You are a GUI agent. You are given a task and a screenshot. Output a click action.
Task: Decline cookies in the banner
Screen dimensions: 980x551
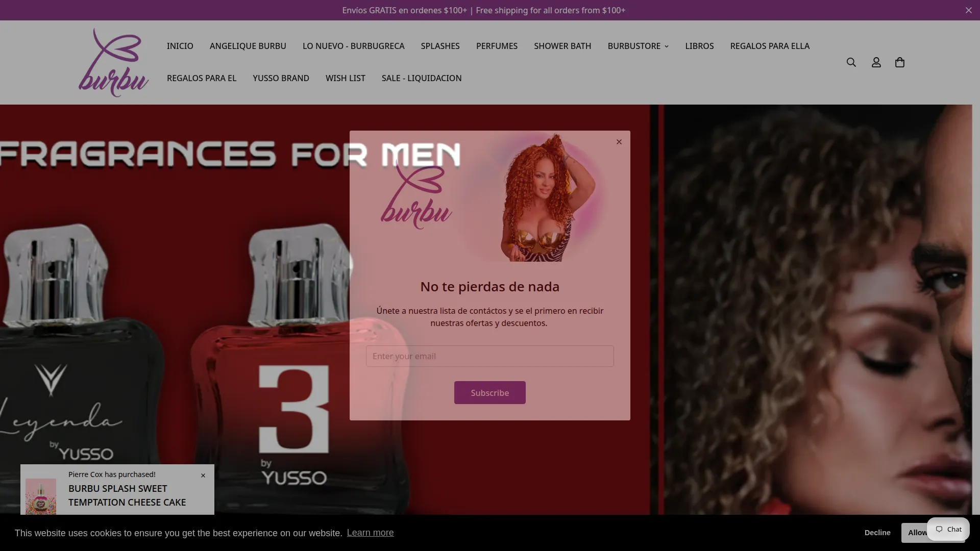(877, 533)
